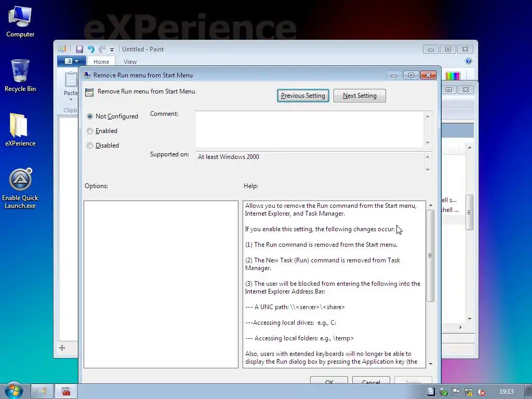Image resolution: width=532 pixels, height=399 pixels.
Task: Open the blue Paint file menu button
Action: coord(71,61)
